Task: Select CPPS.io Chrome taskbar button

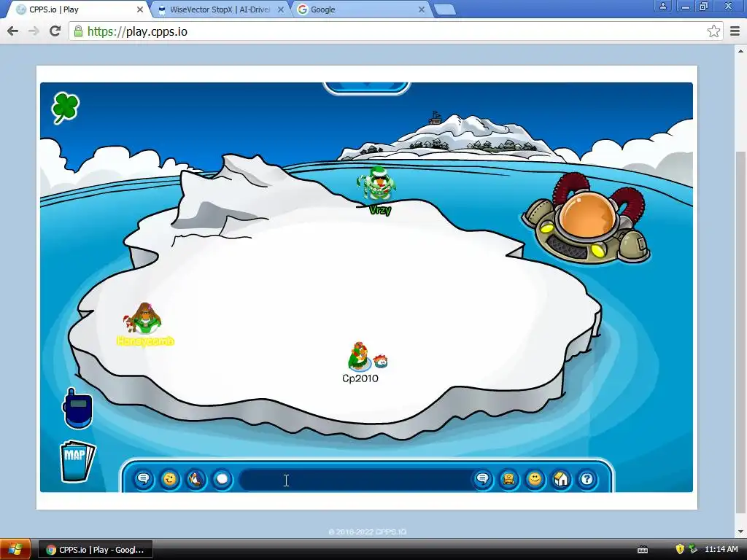Action: pyautogui.click(x=96, y=550)
